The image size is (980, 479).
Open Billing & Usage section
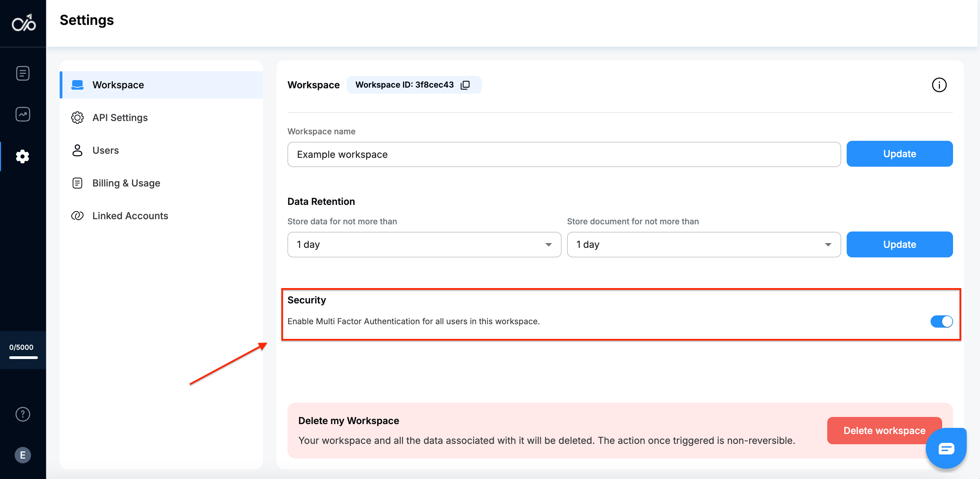tap(126, 183)
